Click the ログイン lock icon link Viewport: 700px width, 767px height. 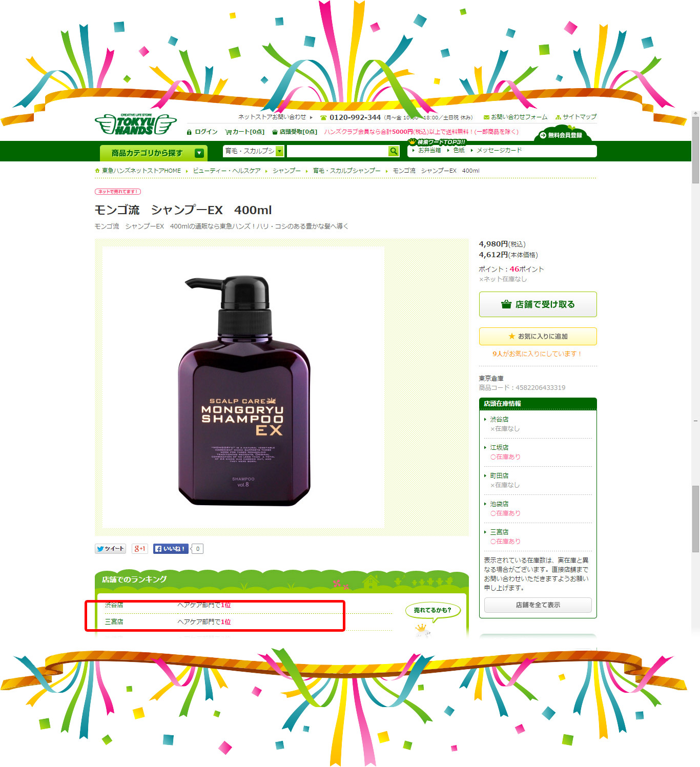point(202,132)
